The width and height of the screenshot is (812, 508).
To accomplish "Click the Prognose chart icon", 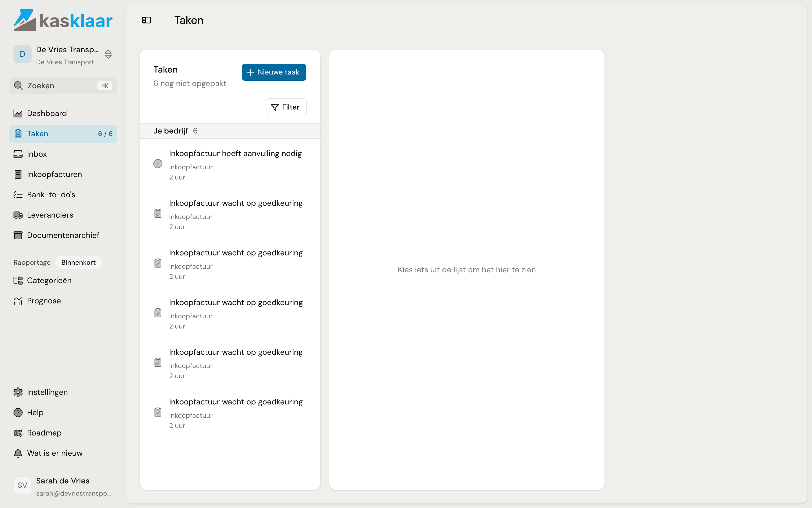I will tap(18, 301).
